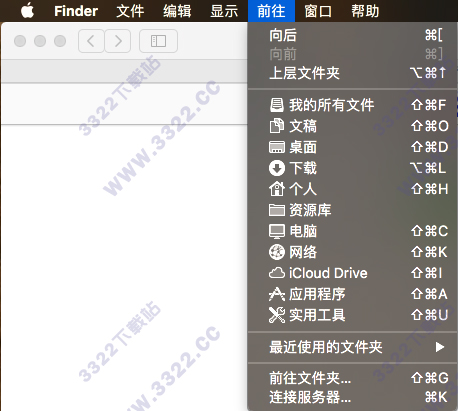Open the Apple menu logo

(27, 11)
